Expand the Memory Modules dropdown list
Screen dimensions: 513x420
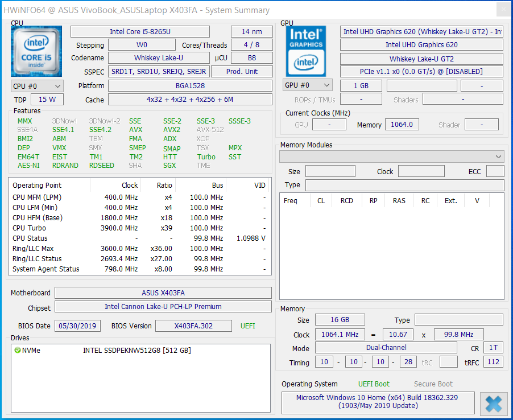391,157
